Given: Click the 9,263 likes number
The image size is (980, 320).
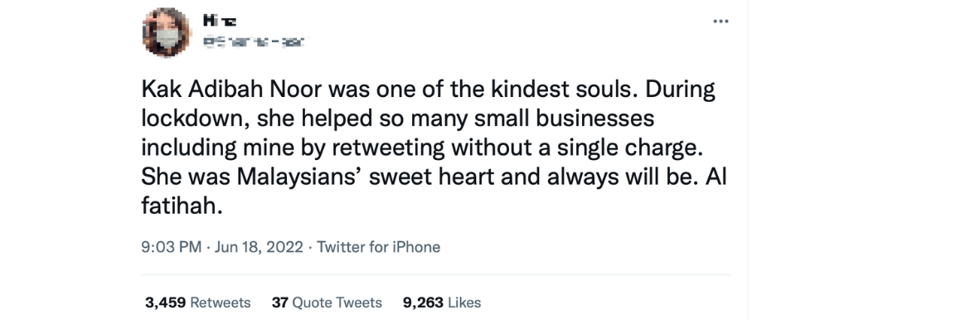Looking at the screenshot, I should pos(423,303).
